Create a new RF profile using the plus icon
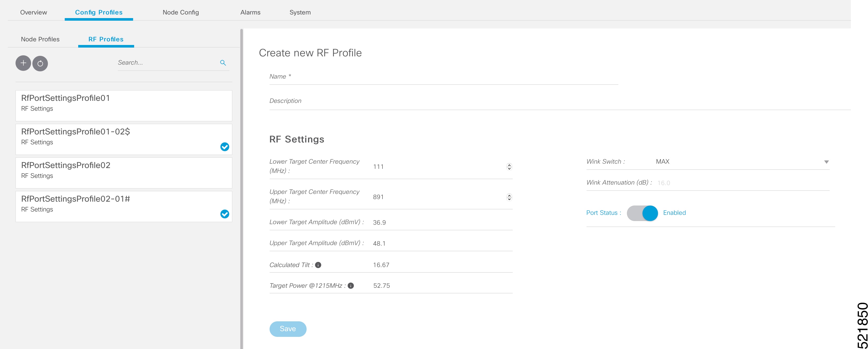The height and width of the screenshot is (349, 868). [x=23, y=63]
